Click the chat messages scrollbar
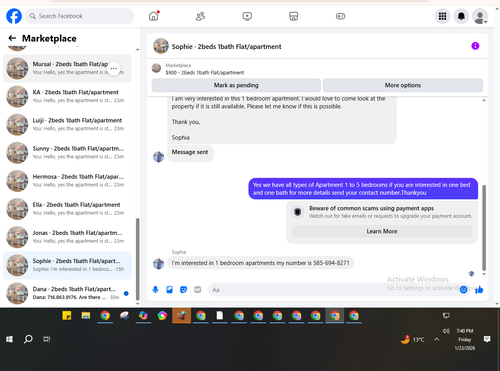Image resolution: width=500 pixels, height=371 pixels. [484, 228]
